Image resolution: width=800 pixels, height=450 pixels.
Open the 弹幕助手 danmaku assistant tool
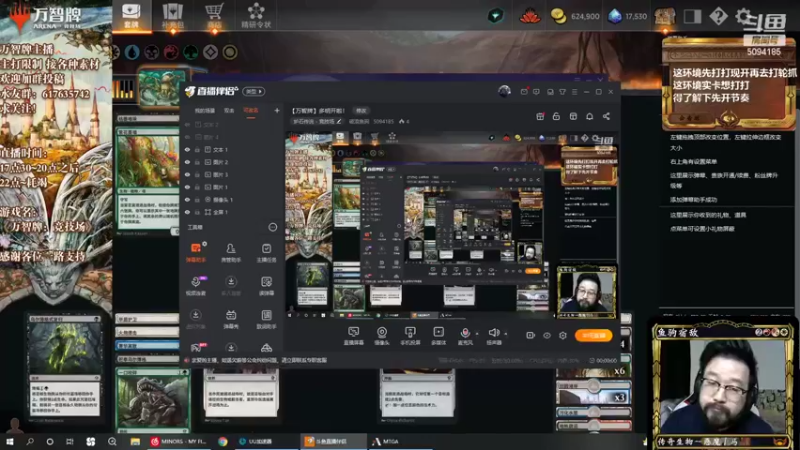point(196,252)
